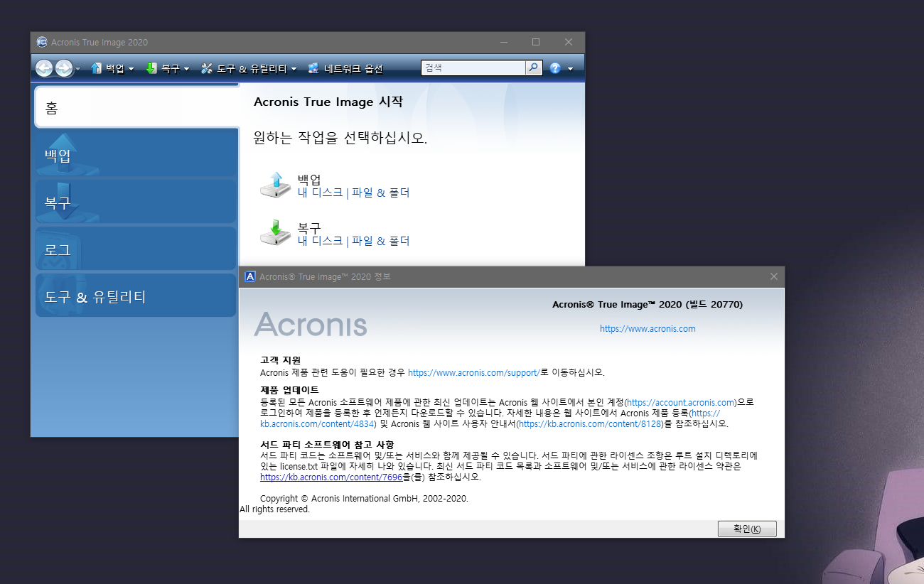This screenshot has height=584, width=924.
Task: Click the magnifier search button
Action: [534, 68]
